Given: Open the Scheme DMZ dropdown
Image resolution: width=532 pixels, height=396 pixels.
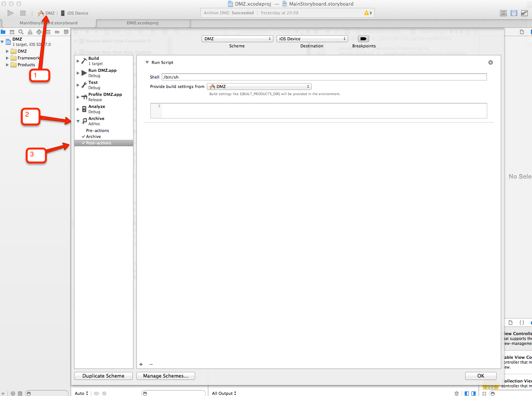Looking at the screenshot, I should tap(237, 39).
